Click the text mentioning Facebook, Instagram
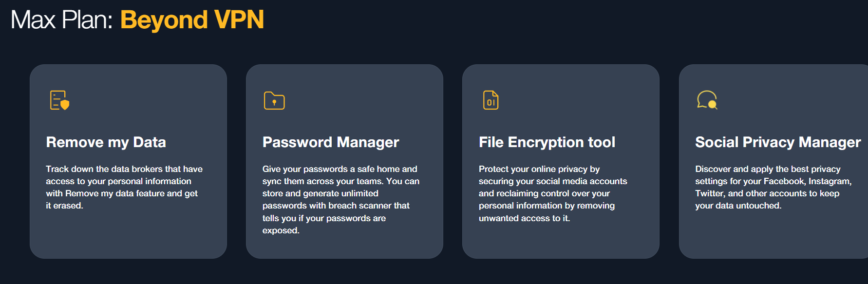This screenshot has width=868, height=284. (x=774, y=181)
